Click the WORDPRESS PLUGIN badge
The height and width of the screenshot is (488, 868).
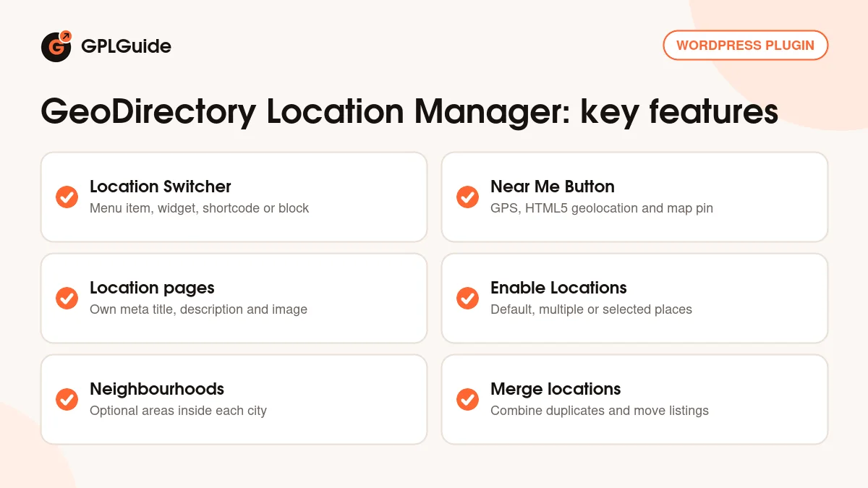click(745, 45)
